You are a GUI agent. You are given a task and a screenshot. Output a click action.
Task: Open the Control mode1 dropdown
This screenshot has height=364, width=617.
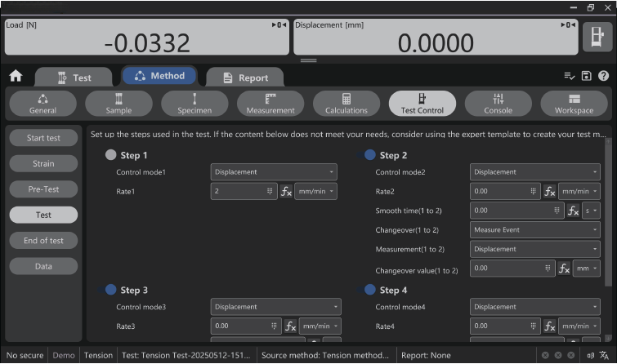tap(274, 172)
